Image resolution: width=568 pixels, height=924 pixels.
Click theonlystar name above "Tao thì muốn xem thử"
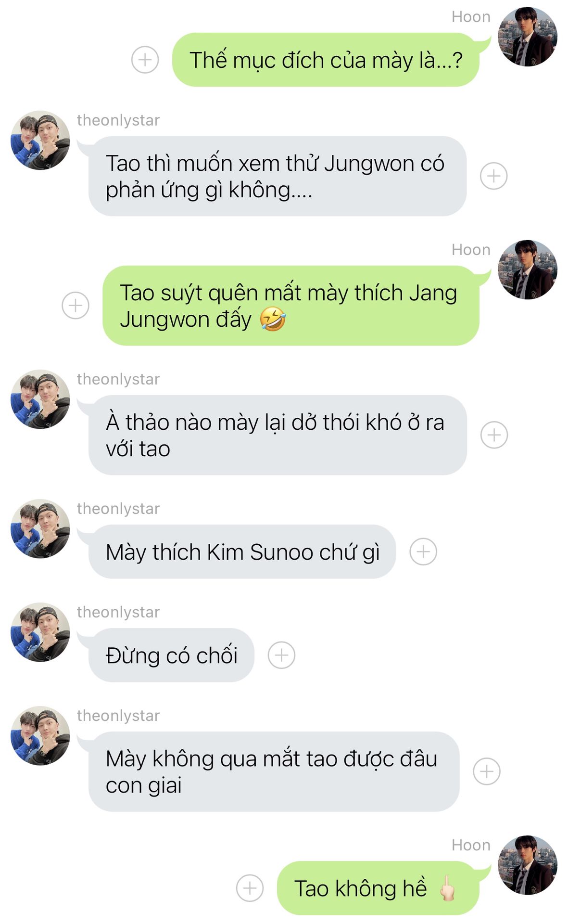tap(118, 120)
